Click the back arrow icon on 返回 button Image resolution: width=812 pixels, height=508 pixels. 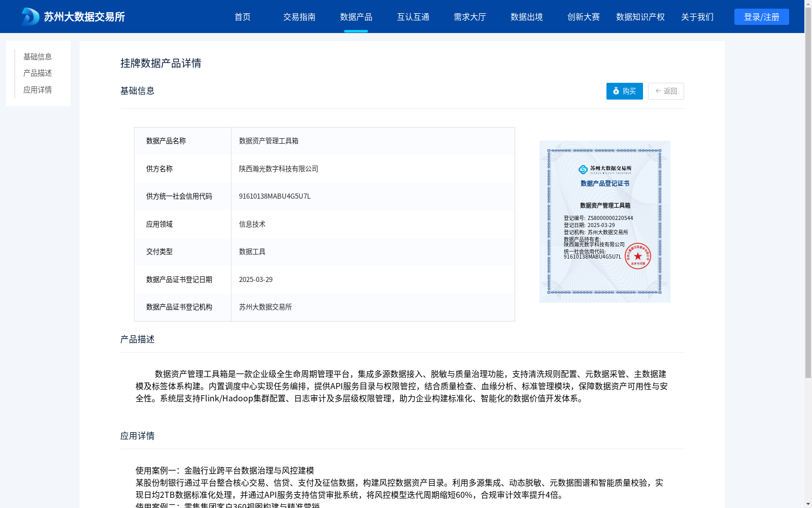(658, 91)
